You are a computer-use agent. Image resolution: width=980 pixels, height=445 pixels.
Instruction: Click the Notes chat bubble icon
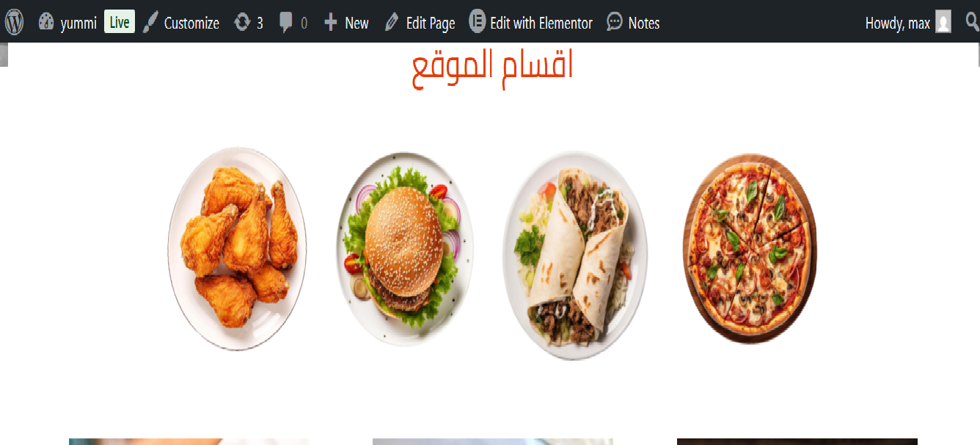click(x=615, y=23)
